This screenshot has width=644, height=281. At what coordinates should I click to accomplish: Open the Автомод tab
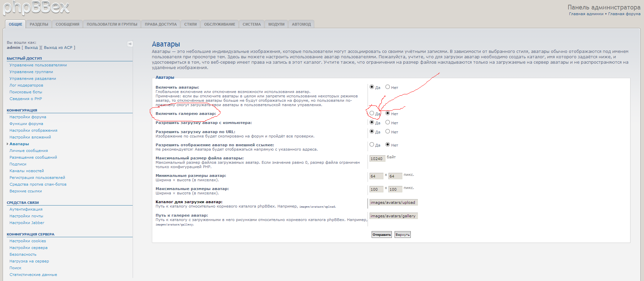tap(301, 24)
